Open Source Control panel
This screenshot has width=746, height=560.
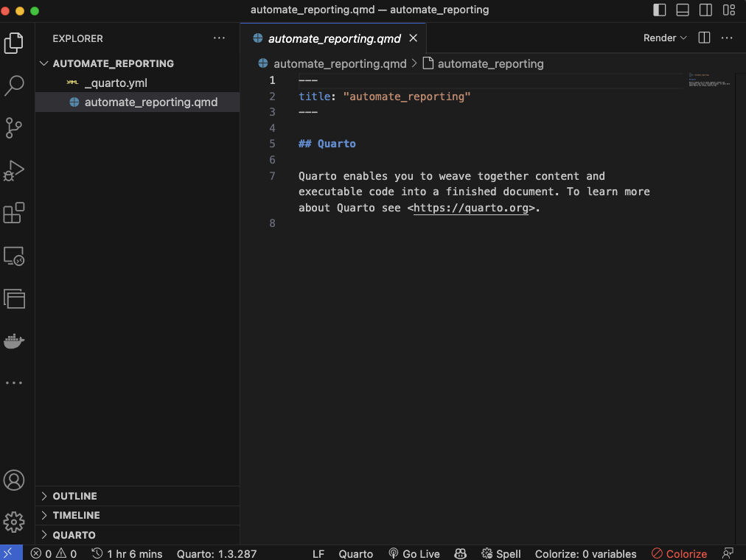tap(14, 127)
